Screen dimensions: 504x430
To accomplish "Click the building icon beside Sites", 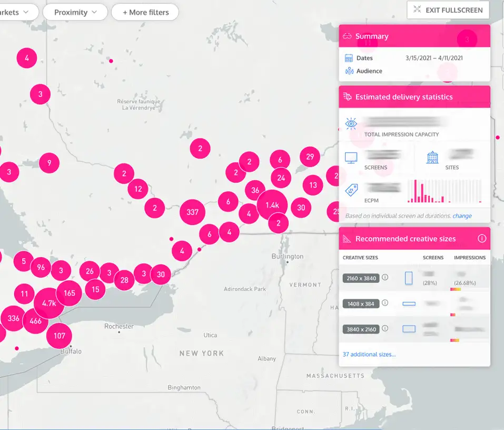I will pyautogui.click(x=432, y=158).
